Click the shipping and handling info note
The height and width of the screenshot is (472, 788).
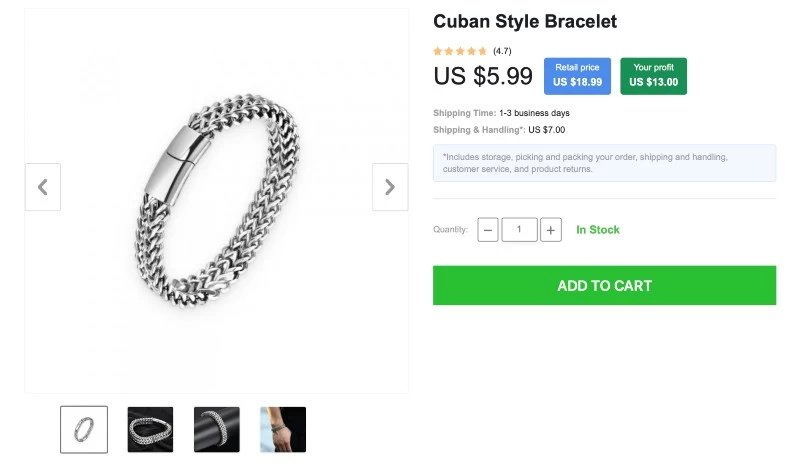point(604,163)
